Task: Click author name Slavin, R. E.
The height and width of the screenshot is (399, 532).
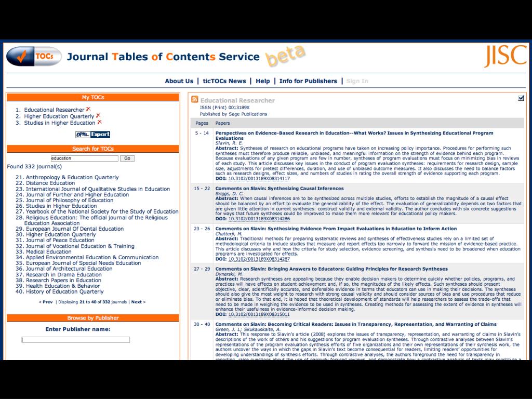Action: click(x=229, y=143)
